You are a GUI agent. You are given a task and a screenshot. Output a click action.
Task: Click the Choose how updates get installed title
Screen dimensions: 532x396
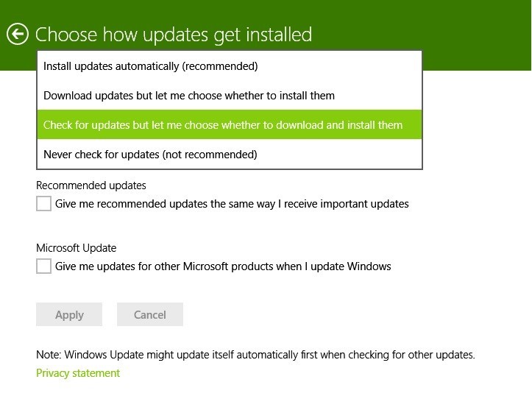174,35
